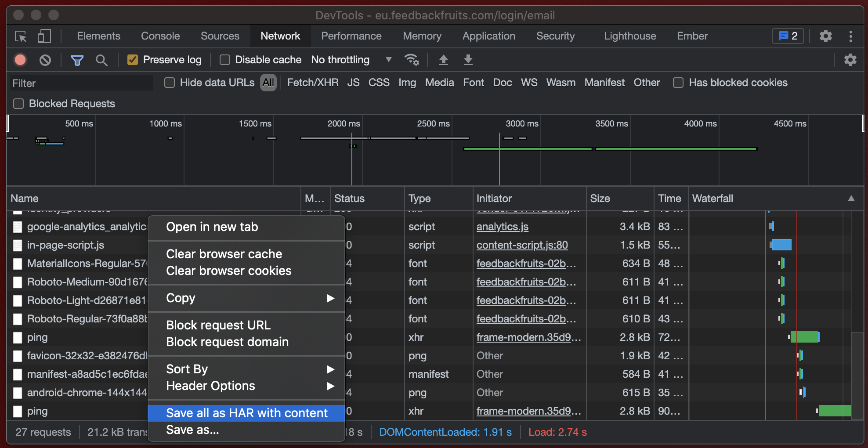Open the Application tab
This screenshot has width=868, height=448.
pos(489,36)
